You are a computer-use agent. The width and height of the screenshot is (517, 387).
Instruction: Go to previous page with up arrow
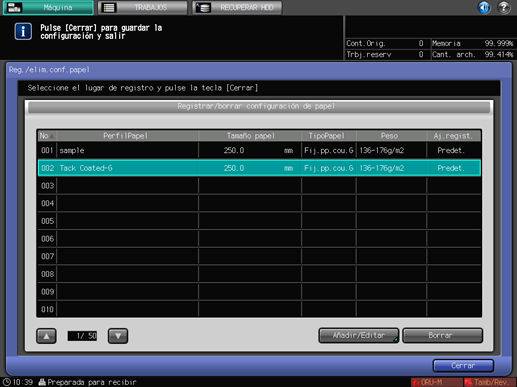tap(46, 336)
